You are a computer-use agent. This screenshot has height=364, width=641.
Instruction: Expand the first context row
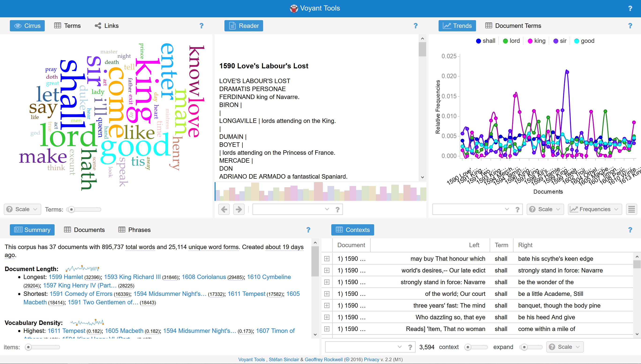click(327, 258)
